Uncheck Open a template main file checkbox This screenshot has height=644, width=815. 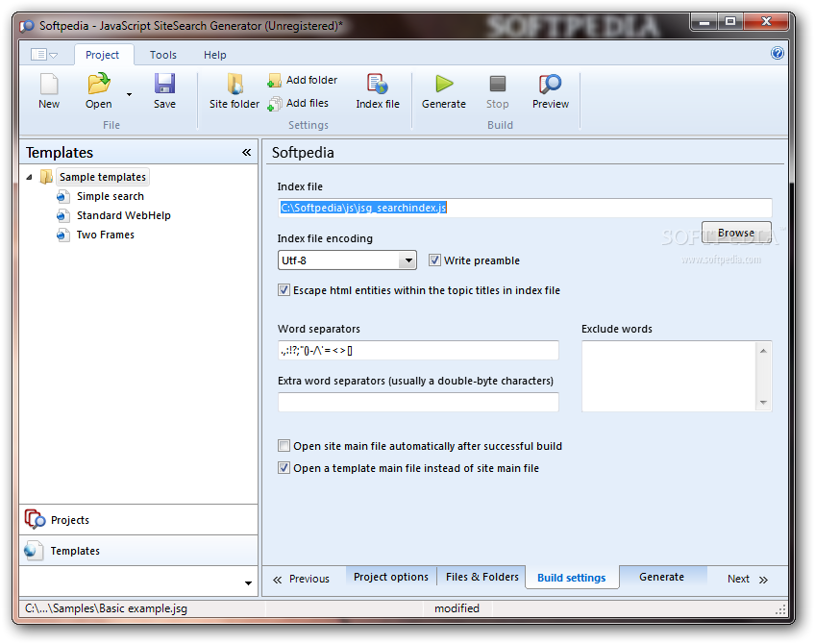(x=284, y=468)
